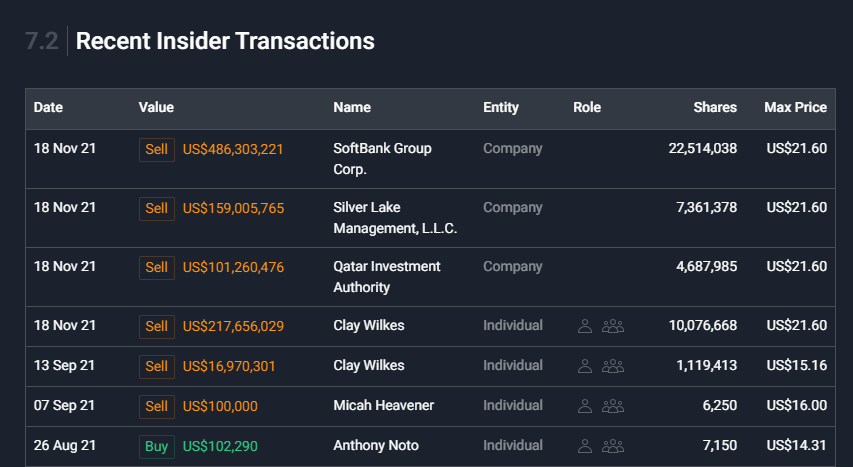Viewport: 853px width, 467px height.
Task: Select the group role icon in Micah Heavener's row
Action: point(613,406)
